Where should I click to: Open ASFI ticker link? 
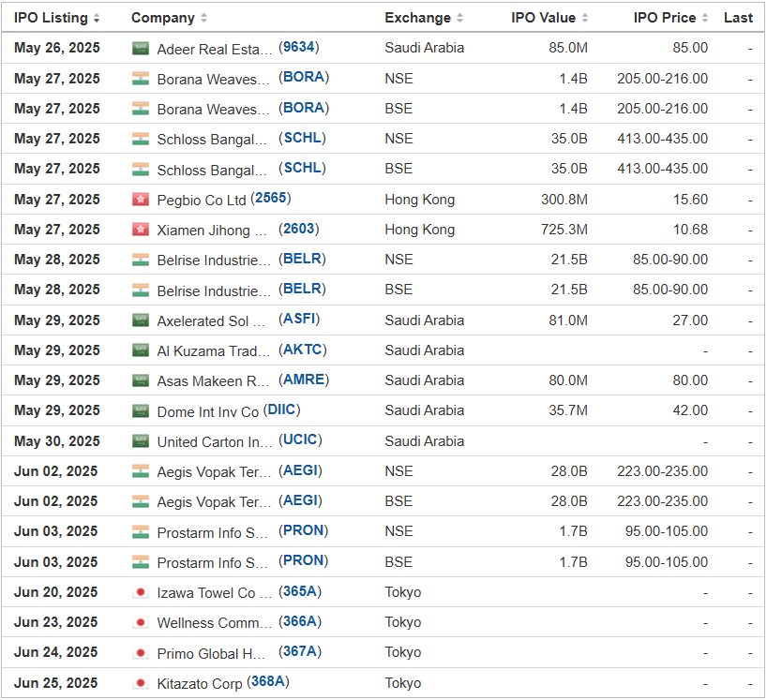pos(299,320)
